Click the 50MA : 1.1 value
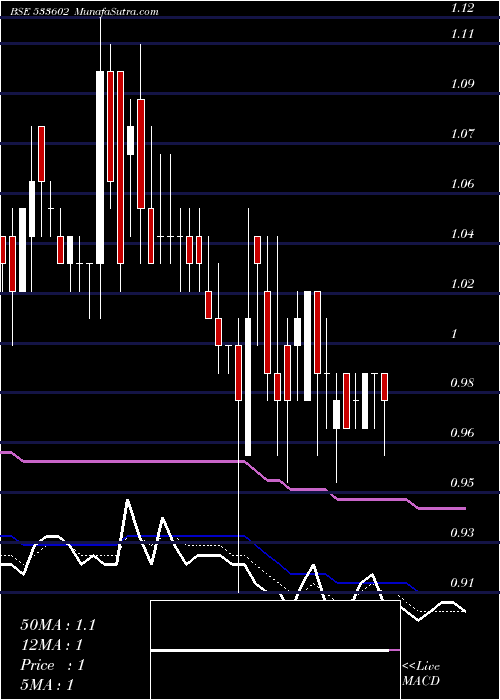 pos(58,625)
